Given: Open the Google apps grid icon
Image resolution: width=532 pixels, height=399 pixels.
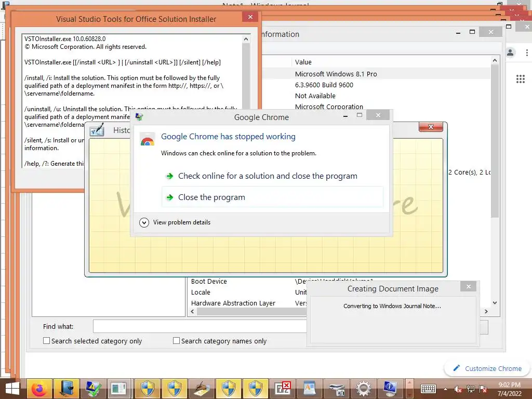Looking at the screenshot, I should click(x=521, y=79).
